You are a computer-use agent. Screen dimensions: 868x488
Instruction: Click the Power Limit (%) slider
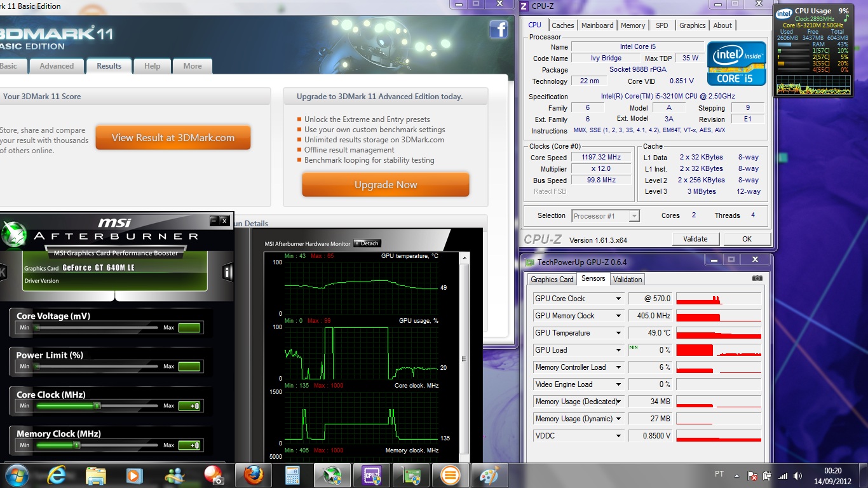coord(97,367)
